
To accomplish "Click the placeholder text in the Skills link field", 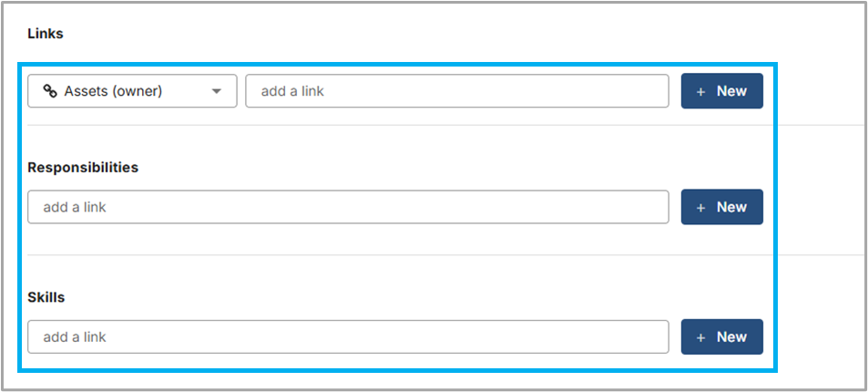I will pyautogui.click(x=75, y=336).
